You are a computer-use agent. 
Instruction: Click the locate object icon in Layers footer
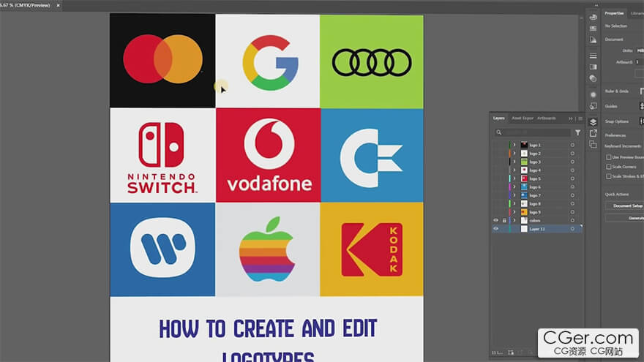pos(511,352)
